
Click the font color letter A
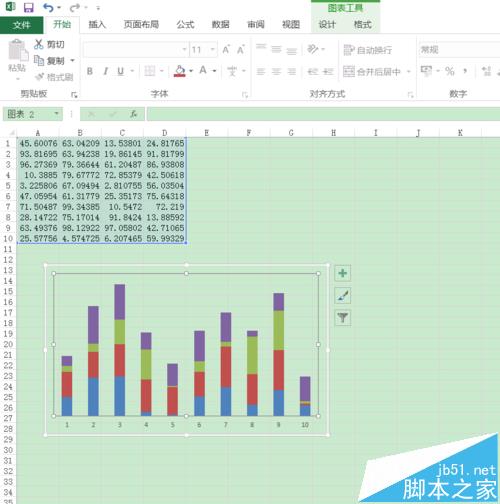pyautogui.click(x=203, y=71)
